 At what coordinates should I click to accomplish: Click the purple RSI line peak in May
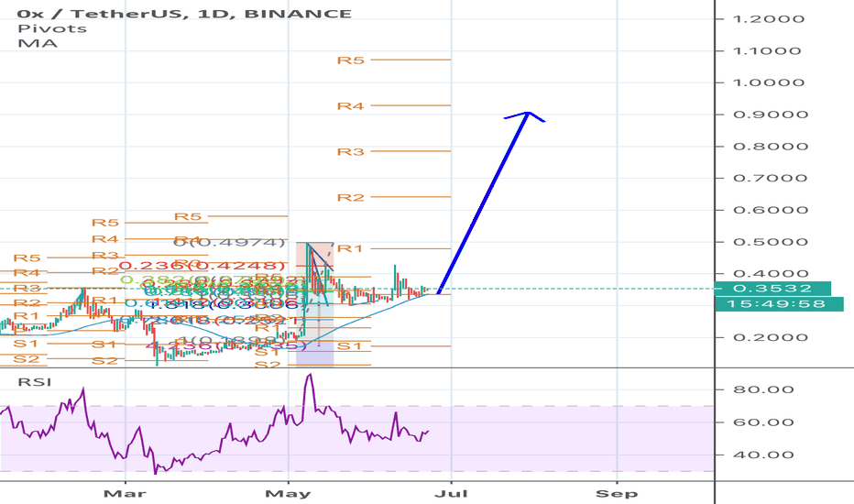tap(310, 376)
